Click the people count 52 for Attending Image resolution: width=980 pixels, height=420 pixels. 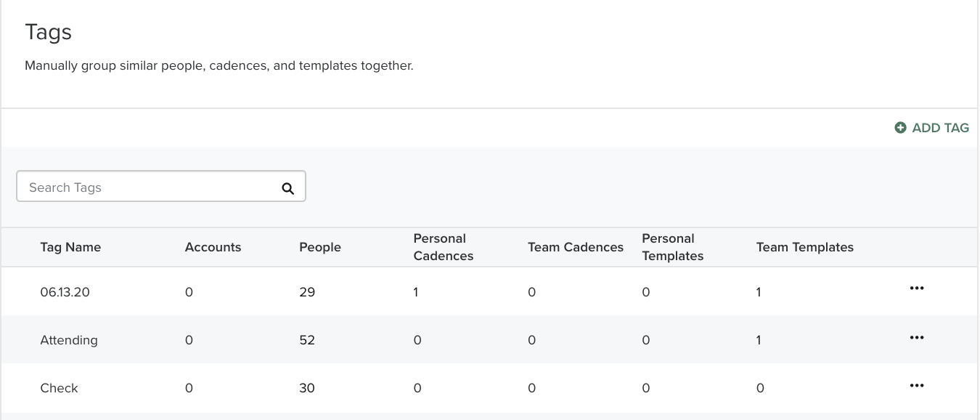pos(307,339)
